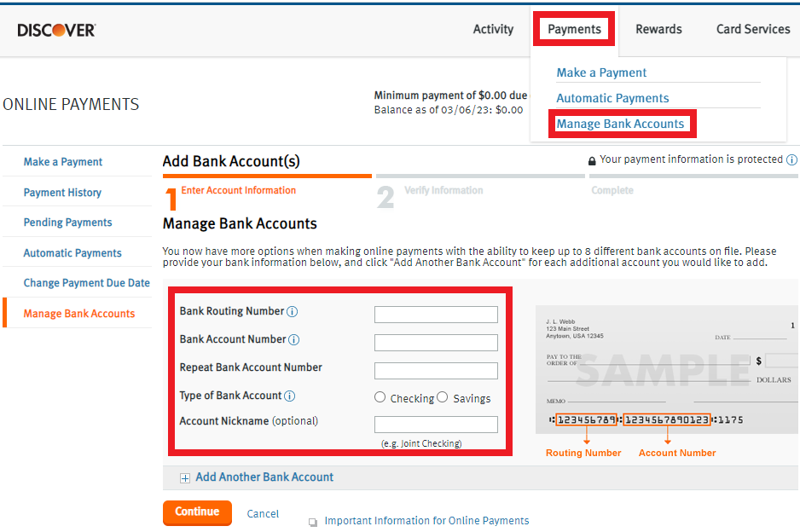Image resolution: width=800 pixels, height=532 pixels.
Task: Click the Continue button
Action: pyautogui.click(x=197, y=512)
